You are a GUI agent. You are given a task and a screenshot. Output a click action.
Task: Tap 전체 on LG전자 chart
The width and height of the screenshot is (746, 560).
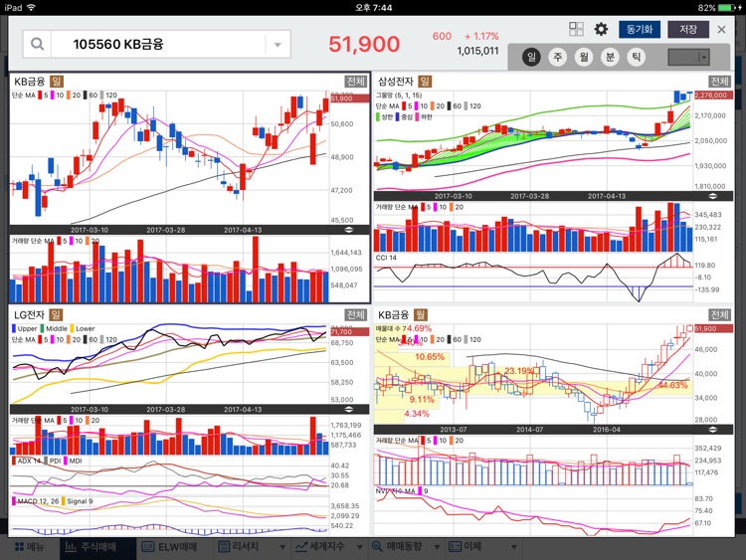(x=355, y=314)
